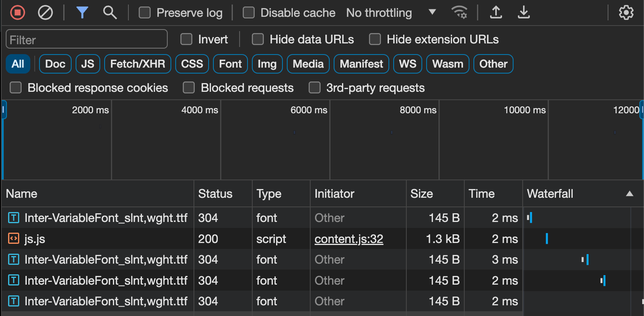Open the network search
Image resolution: width=644 pixels, height=316 pixels.
pyautogui.click(x=110, y=13)
